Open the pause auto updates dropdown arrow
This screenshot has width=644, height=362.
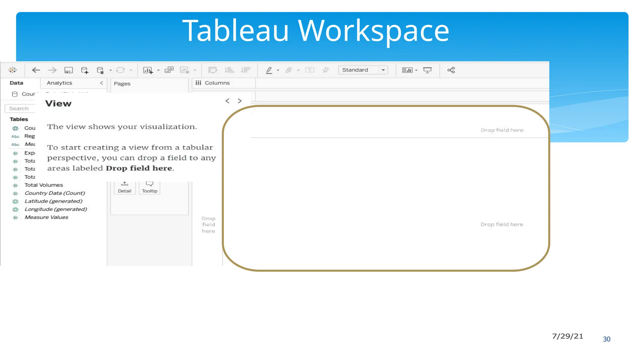point(110,70)
